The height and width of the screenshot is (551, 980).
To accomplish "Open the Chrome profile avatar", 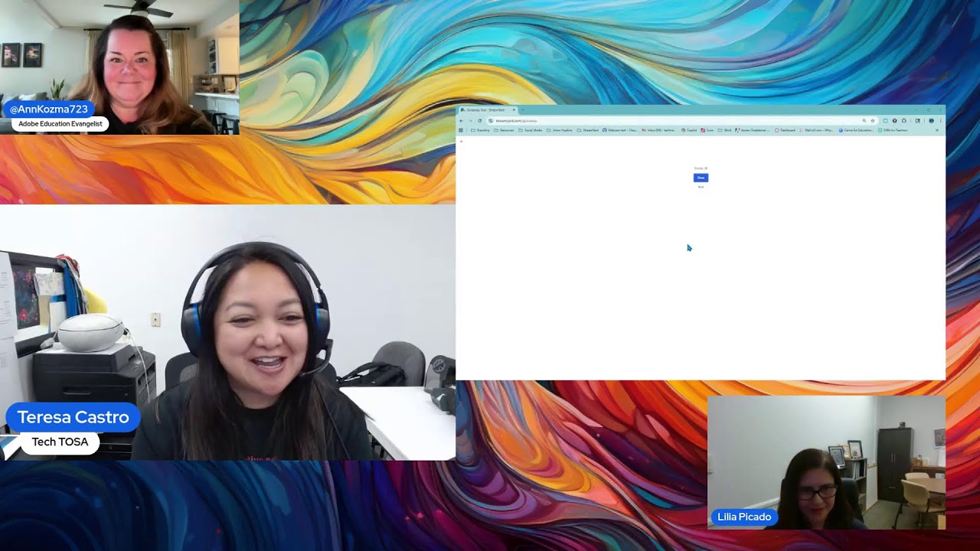I will pos(932,121).
